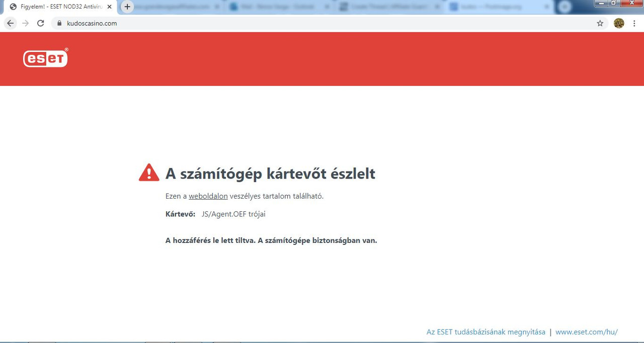Go back to the previous page
The width and height of the screenshot is (644, 343).
tap(10, 23)
